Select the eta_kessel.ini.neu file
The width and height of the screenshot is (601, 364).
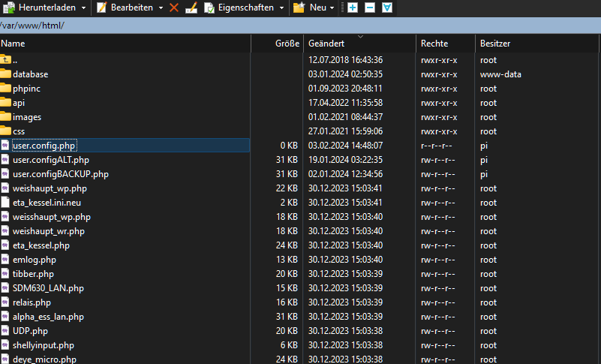point(46,203)
